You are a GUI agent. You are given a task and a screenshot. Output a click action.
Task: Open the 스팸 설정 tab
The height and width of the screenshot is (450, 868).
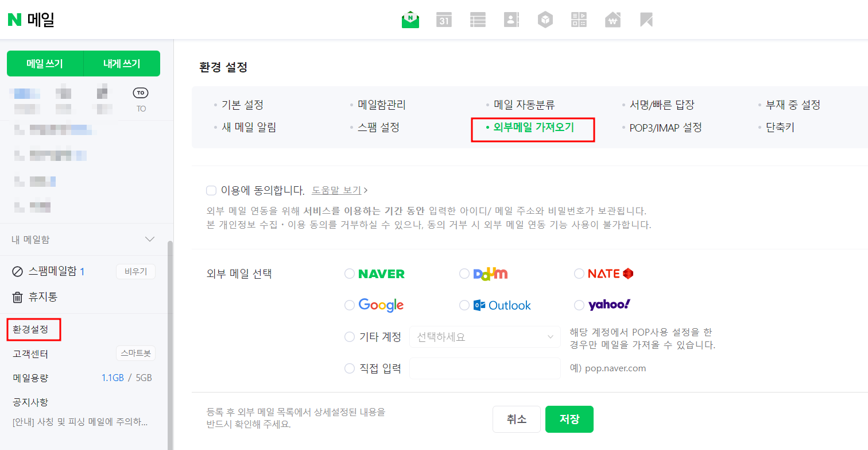pyautogui.click(x=378, y=128)
